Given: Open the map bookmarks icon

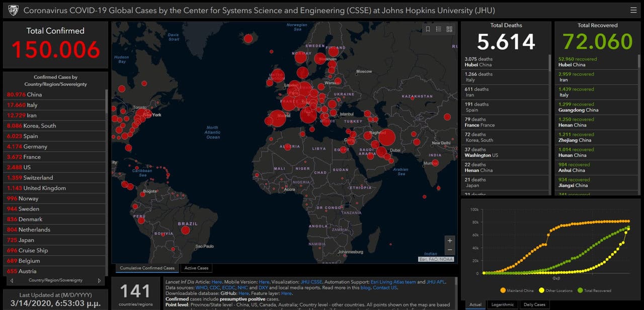Looking at the screenshot, I should pyautogui.click(x=428, y=29).
